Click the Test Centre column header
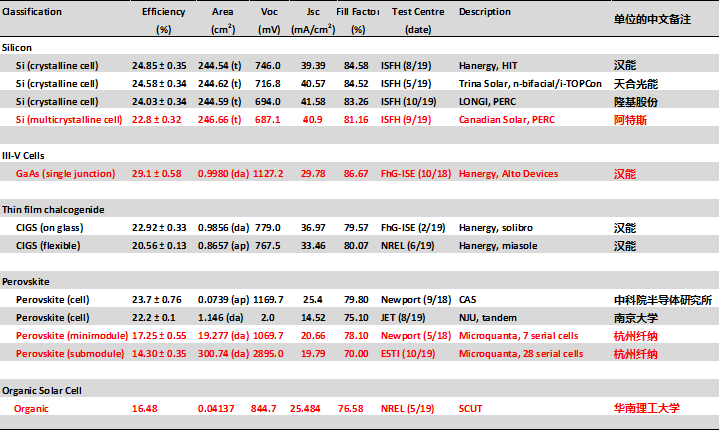 418,12
